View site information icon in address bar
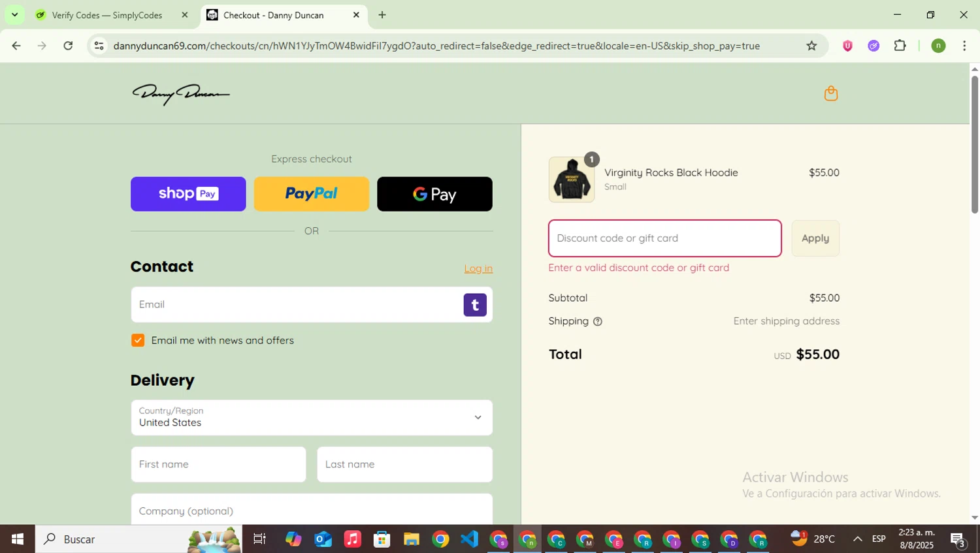The width and height of the screenshot is (980, 553). [x=99, y=46]
